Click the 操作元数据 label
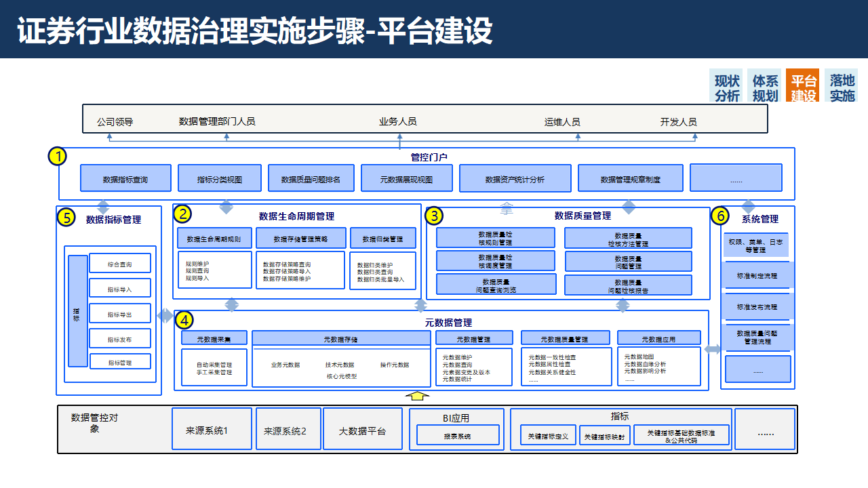 tap(395, 365)
